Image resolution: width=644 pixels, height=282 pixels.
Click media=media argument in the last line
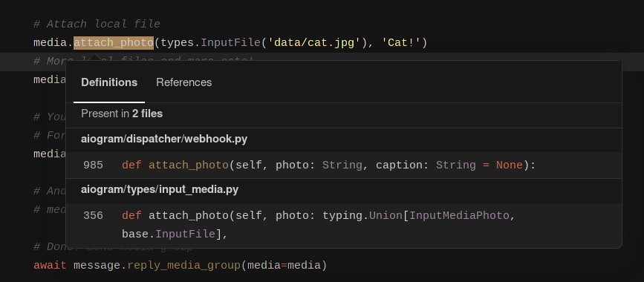point(284,266)
